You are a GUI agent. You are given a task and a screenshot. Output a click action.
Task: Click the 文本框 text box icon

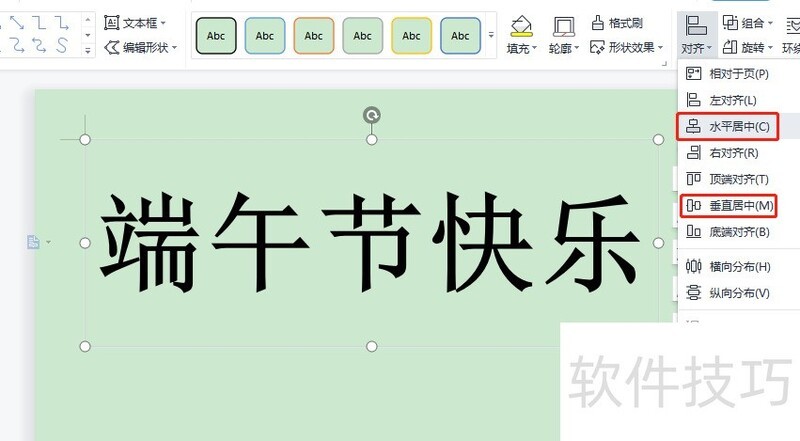tap(112, 22)
